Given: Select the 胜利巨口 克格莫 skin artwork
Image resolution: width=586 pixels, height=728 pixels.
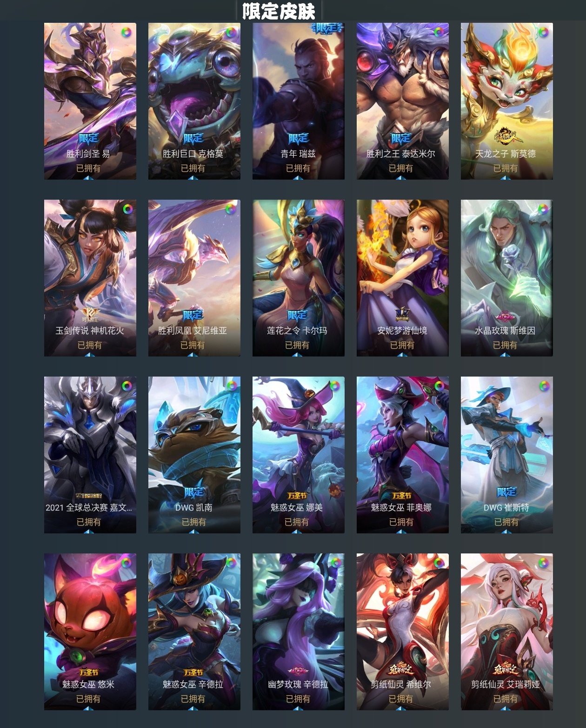Looking at the screenshot, I should click(194, 101).
